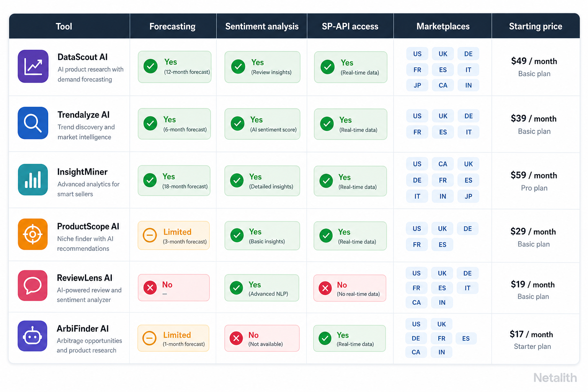Click the check icon beside Advanced NLP

[x=237, y=288]
